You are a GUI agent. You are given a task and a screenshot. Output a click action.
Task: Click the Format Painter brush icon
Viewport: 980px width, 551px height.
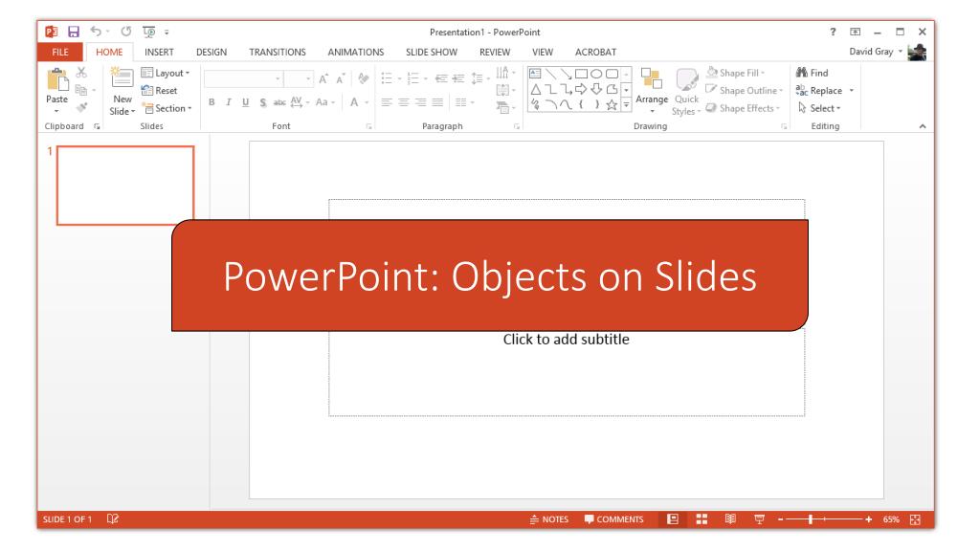[x=81, y=107]
